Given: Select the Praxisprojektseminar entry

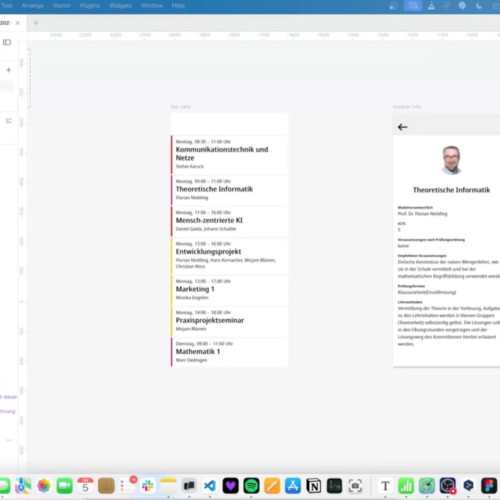Looking at the screenshot, I should 229,322.
